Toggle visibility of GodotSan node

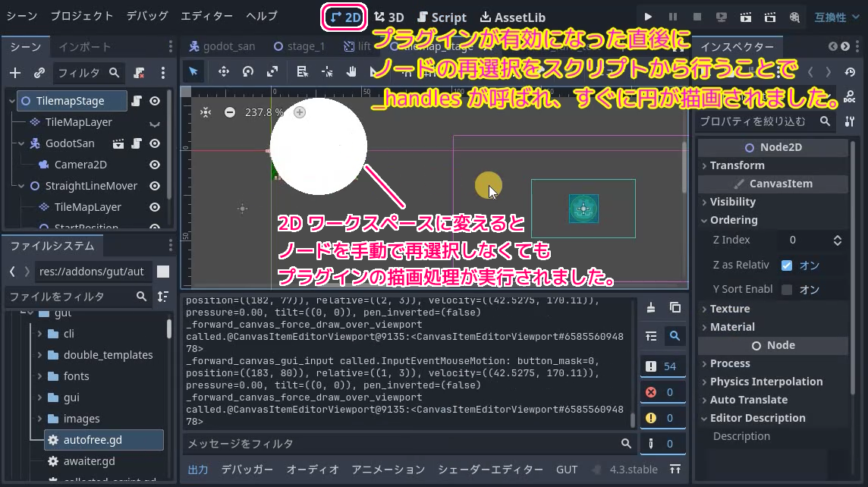[x=155, y=143]
